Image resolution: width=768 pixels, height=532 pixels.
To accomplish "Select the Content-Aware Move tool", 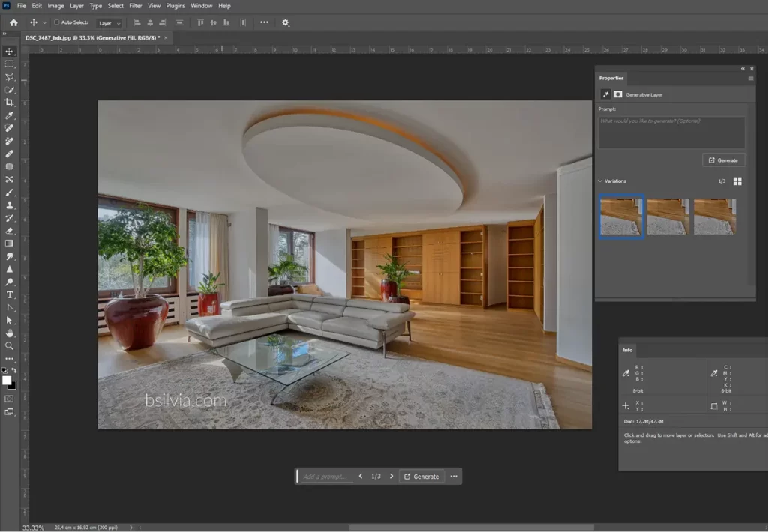I will pos(9,180).
